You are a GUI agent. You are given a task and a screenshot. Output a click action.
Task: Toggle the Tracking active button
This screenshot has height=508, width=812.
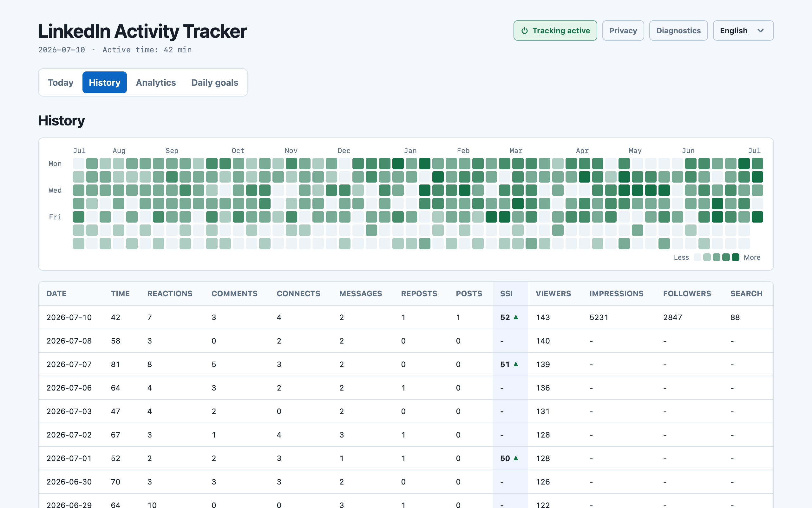pyautogui.click(x=555, y=30)
